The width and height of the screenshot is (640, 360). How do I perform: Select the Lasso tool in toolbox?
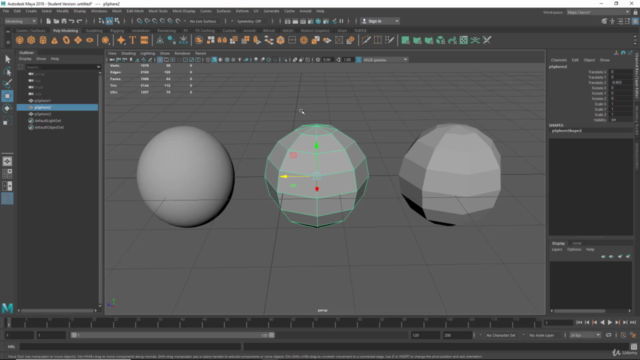tap(7, 71)
